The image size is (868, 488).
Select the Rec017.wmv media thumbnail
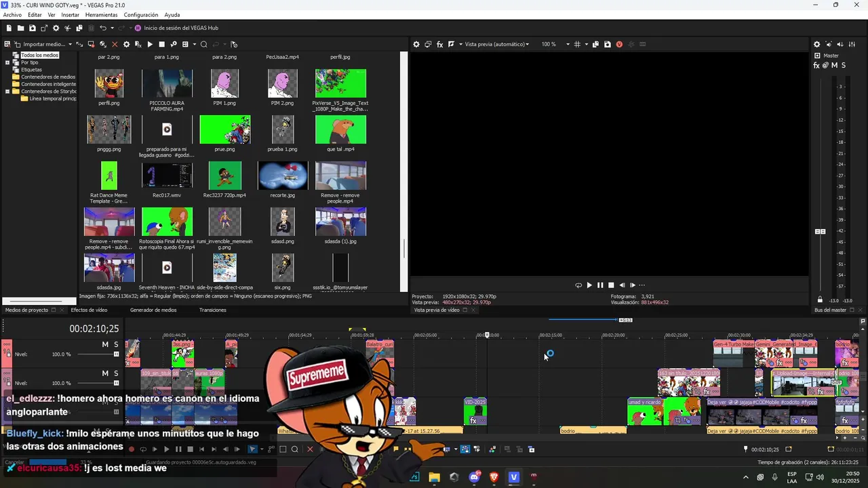pos(167,176)
